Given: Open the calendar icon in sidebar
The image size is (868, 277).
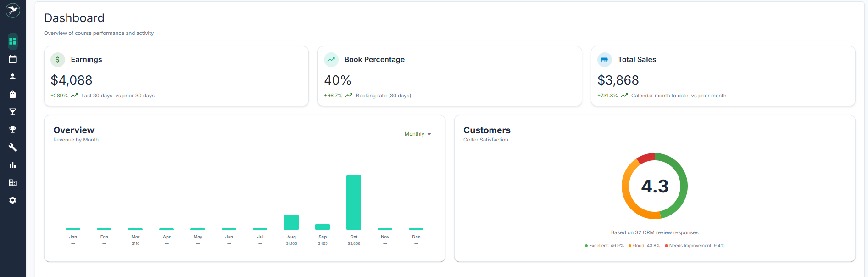Looking at the screenshot, I should (x=13, y=59).
